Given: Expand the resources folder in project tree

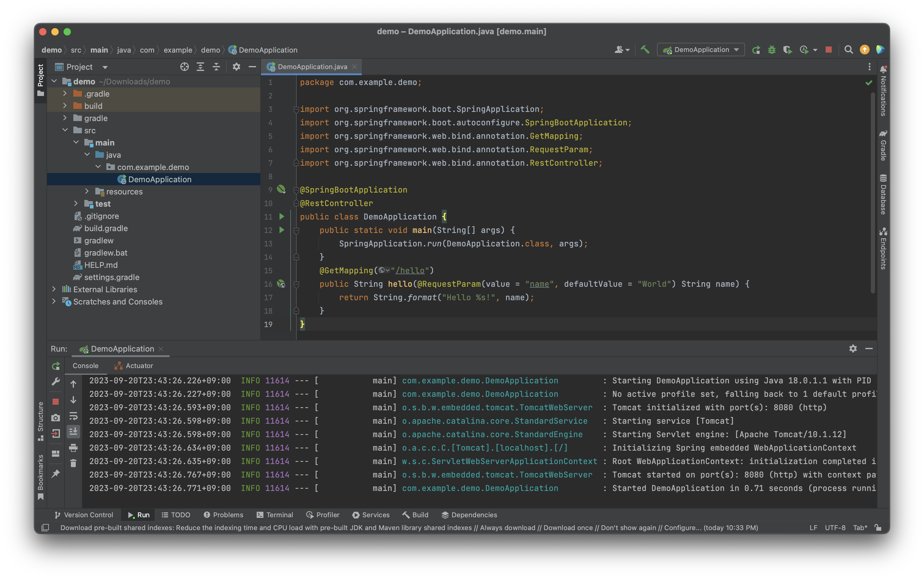Looking at the screenshot, I should (x=87, y=191).
